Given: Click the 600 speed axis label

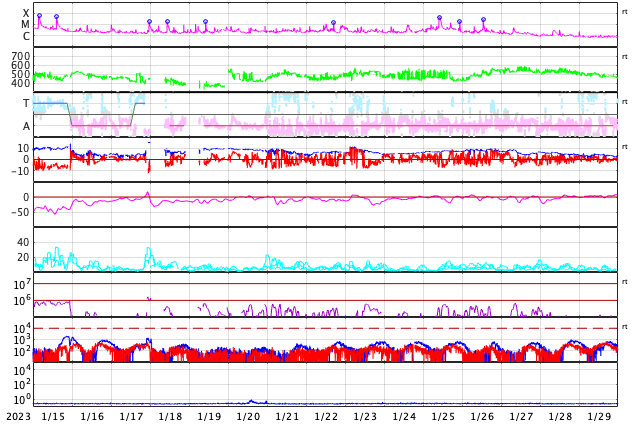Looking at the screenshot, I should 21,65.
